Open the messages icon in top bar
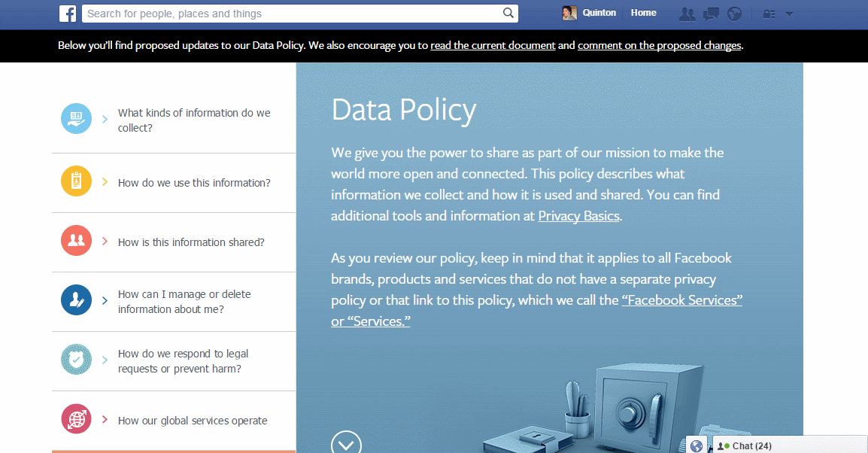The width and height of the screenshot is (868, 453). (711, 14)
